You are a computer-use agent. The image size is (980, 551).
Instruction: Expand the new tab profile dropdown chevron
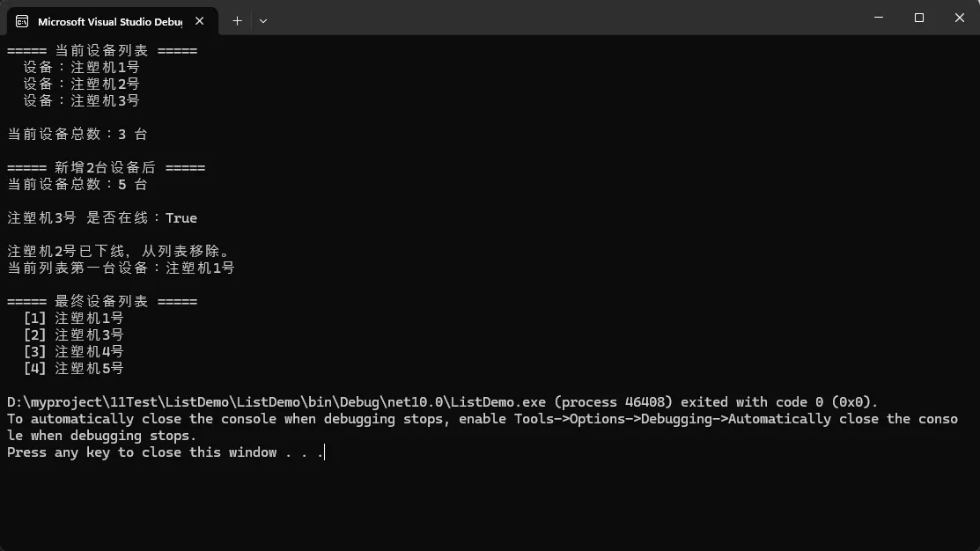263,21
